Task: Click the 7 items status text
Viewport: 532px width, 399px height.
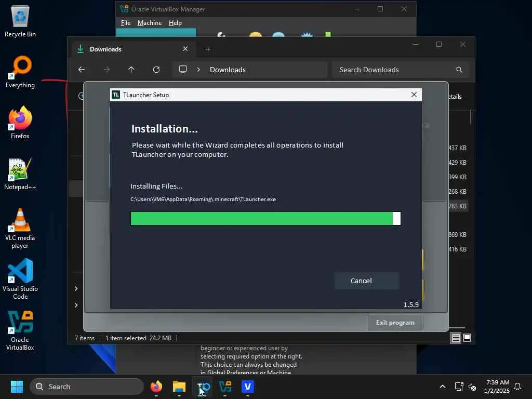Action: coord(85,338)
